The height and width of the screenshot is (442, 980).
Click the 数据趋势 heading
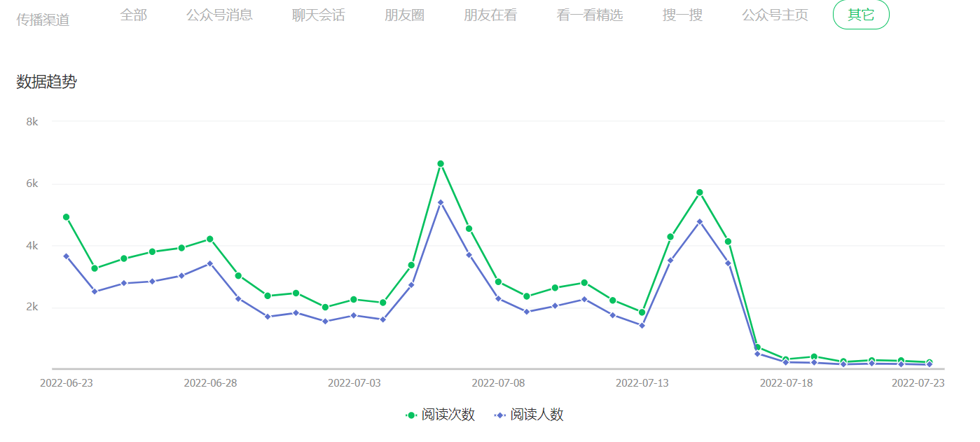click(46, 82)
